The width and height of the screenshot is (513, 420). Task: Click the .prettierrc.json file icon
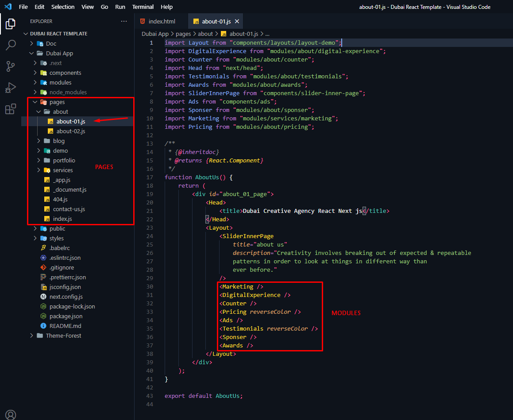(43, 277)
